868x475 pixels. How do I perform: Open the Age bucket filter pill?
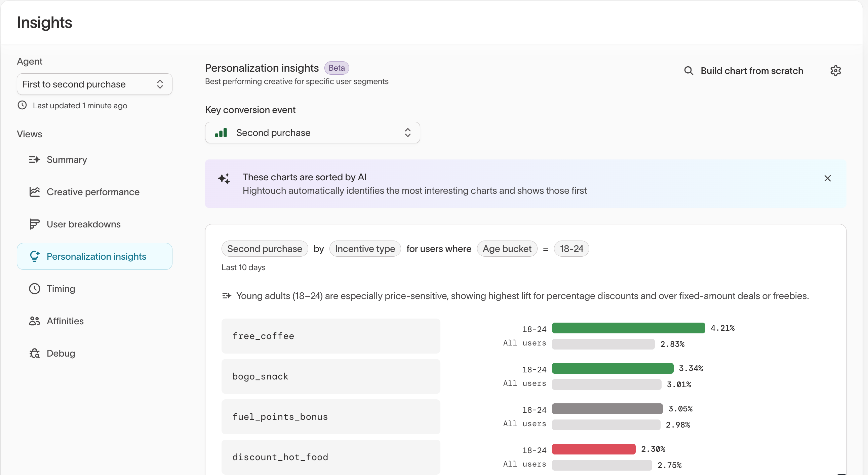tap(507, 249)
